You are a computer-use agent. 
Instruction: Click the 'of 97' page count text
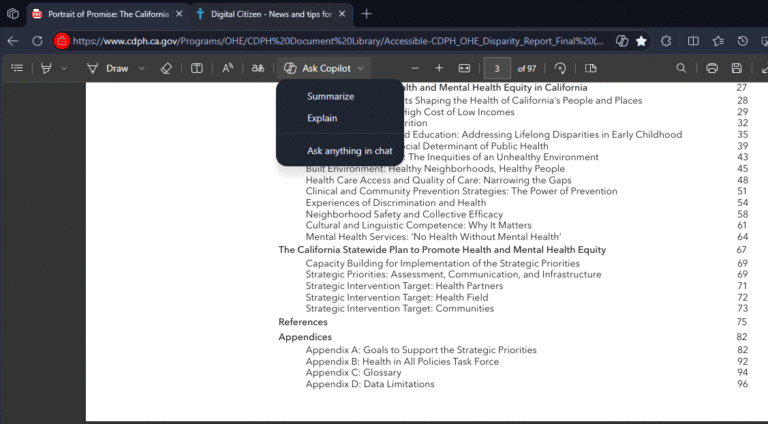coord(527,69)
